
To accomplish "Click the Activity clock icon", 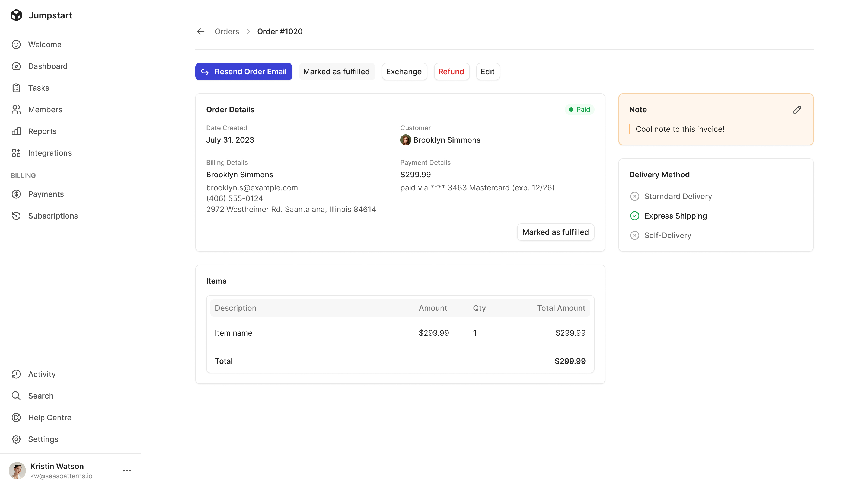I will click(16, 374).
